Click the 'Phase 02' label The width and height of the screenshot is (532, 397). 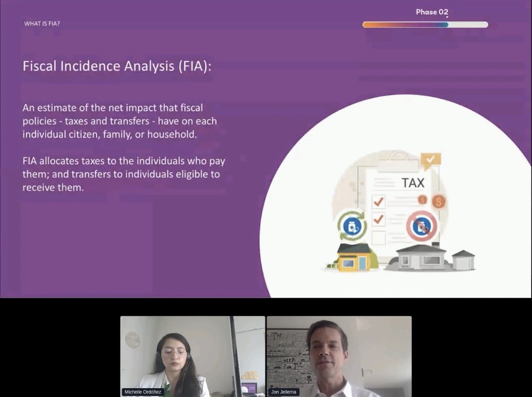coord(432,12)
